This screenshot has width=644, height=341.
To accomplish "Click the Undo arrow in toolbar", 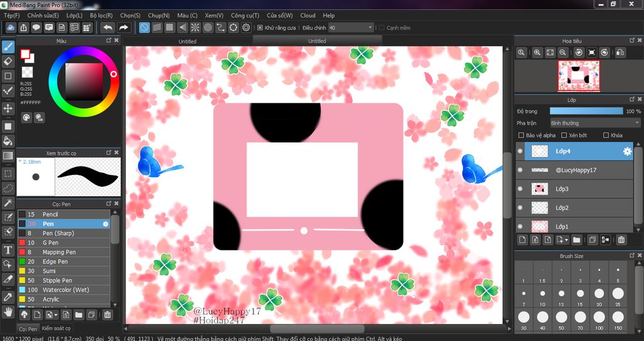I will tap(108, 28).
